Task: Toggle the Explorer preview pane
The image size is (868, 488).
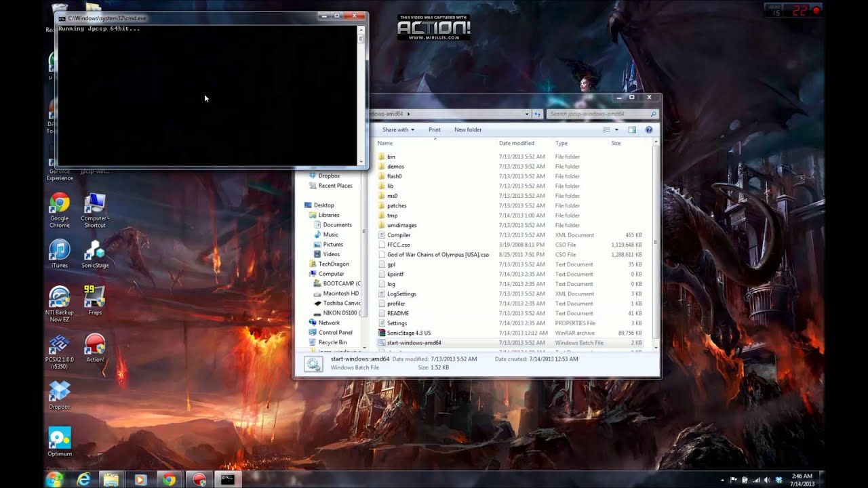Action: click(632, 129)
